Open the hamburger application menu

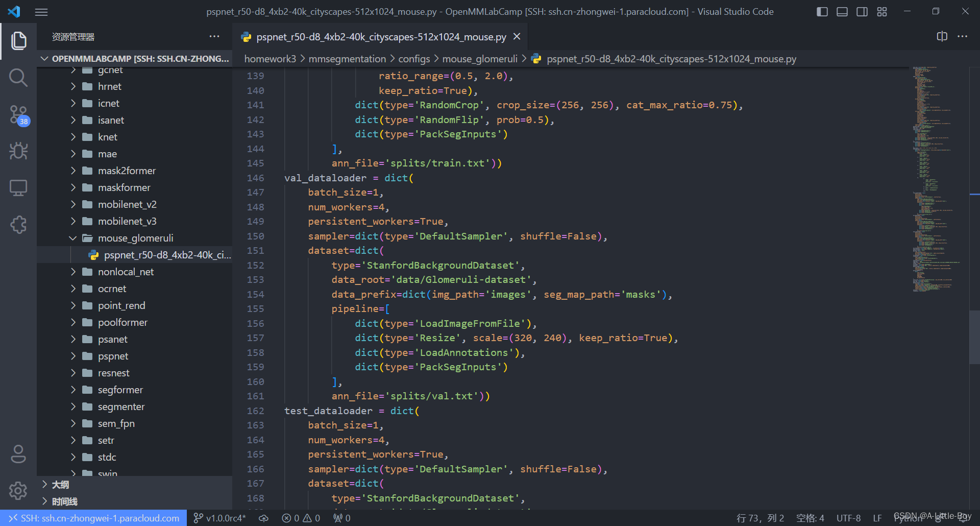point(41,12)
